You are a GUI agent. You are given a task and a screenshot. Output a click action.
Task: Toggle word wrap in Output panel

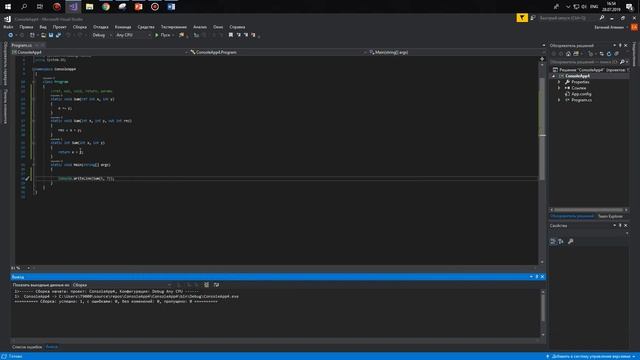click(216, 285)
